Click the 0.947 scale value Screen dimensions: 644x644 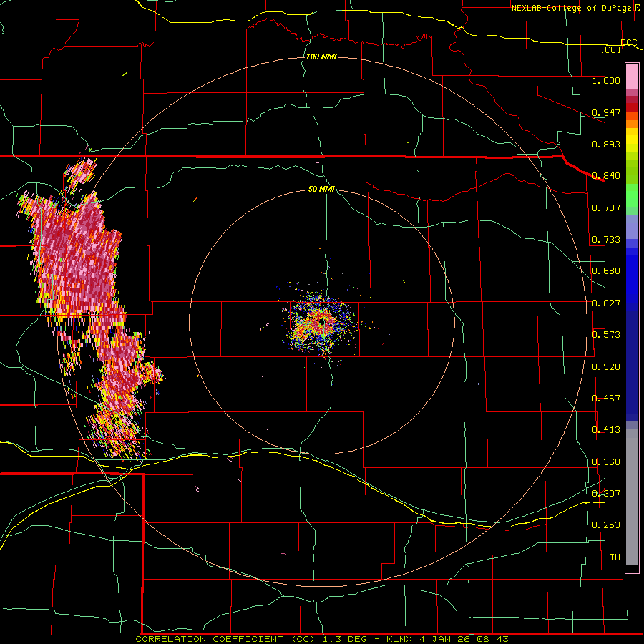pos(606,112)
